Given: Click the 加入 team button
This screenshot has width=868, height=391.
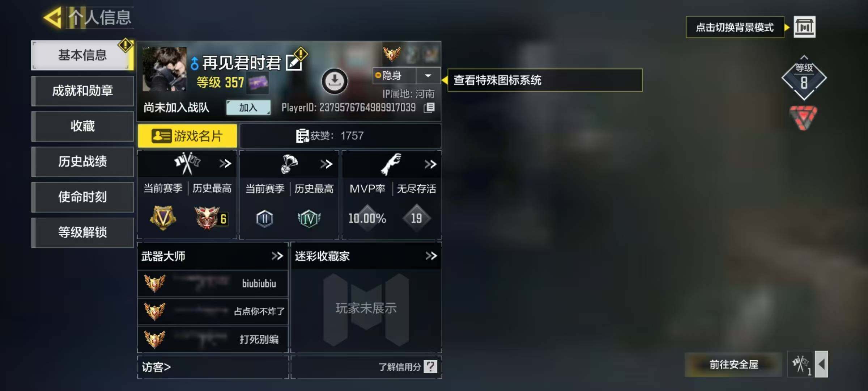Looking at the screenshot, I should (x=248, y=108).
